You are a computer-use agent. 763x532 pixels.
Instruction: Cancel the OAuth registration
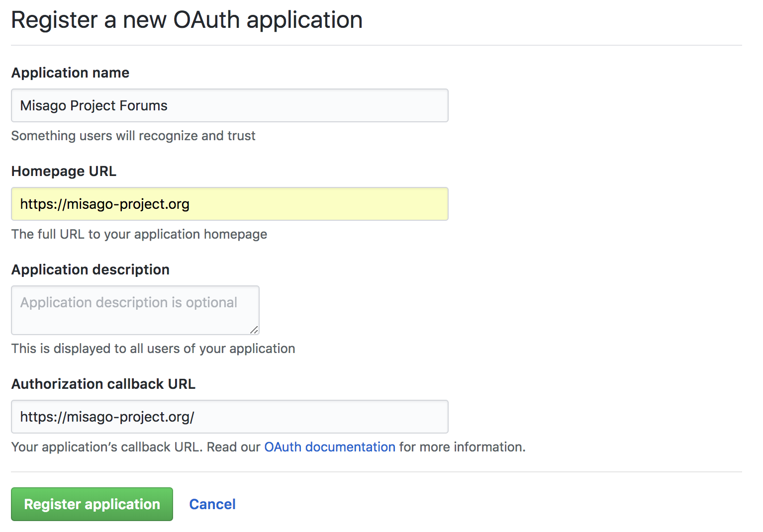pos(212,504)
